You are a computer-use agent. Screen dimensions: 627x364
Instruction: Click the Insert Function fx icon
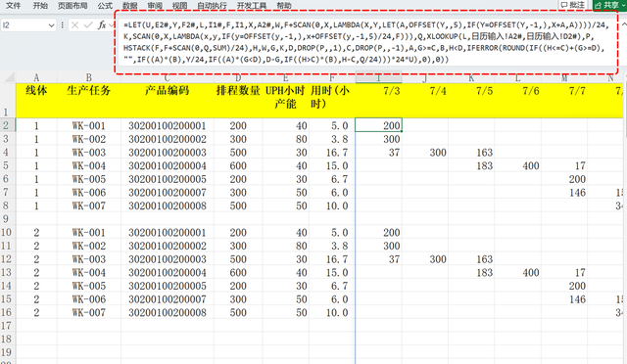point(102,25)
